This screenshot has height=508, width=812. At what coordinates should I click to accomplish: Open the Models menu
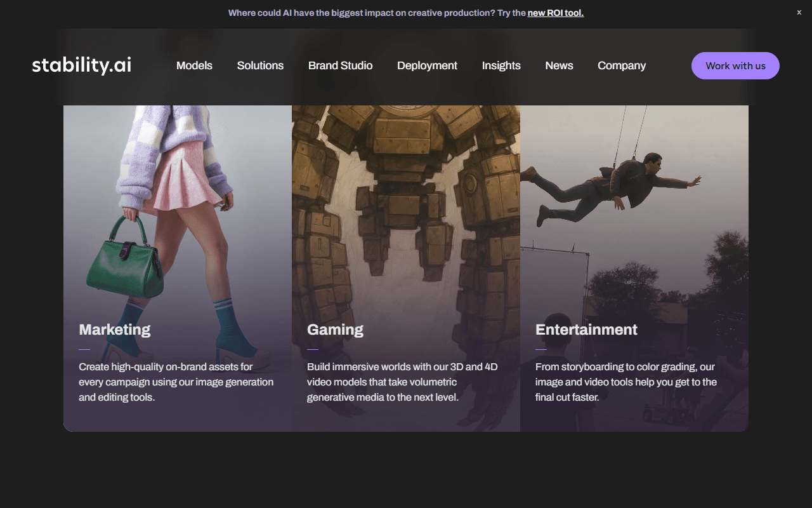[194, 65]
